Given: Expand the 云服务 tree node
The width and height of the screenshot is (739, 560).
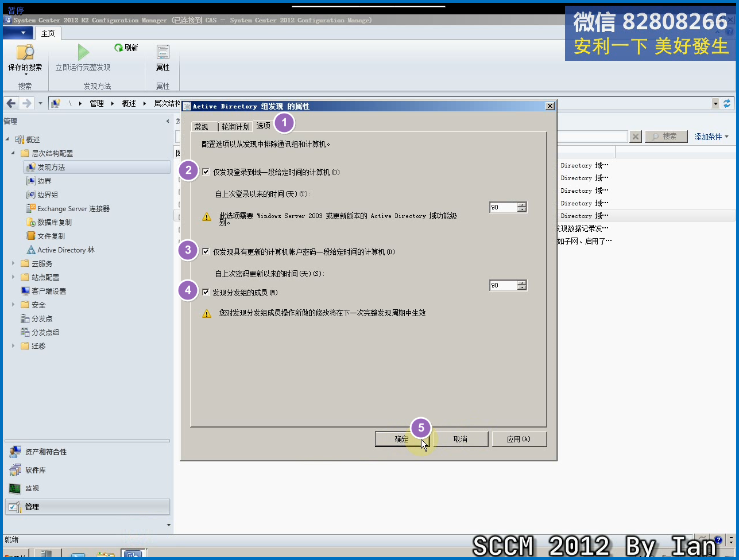Looking at the screenshot, I should click(14, 263).
